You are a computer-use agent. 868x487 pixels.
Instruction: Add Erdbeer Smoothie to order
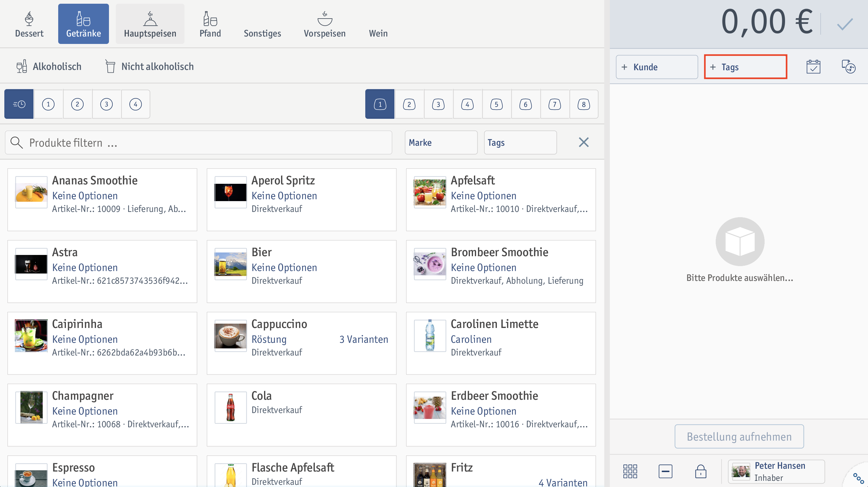coord(501,415)
